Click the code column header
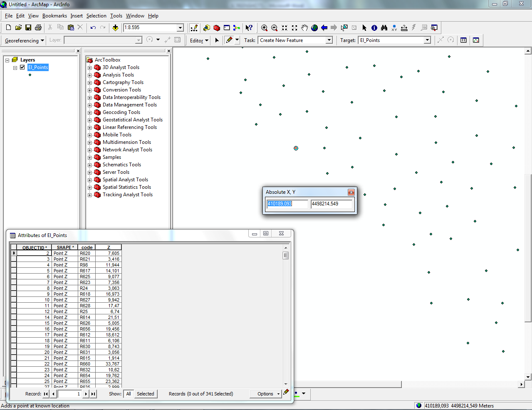The height and width of the screenshot is (410, 532). pos(87,247)
